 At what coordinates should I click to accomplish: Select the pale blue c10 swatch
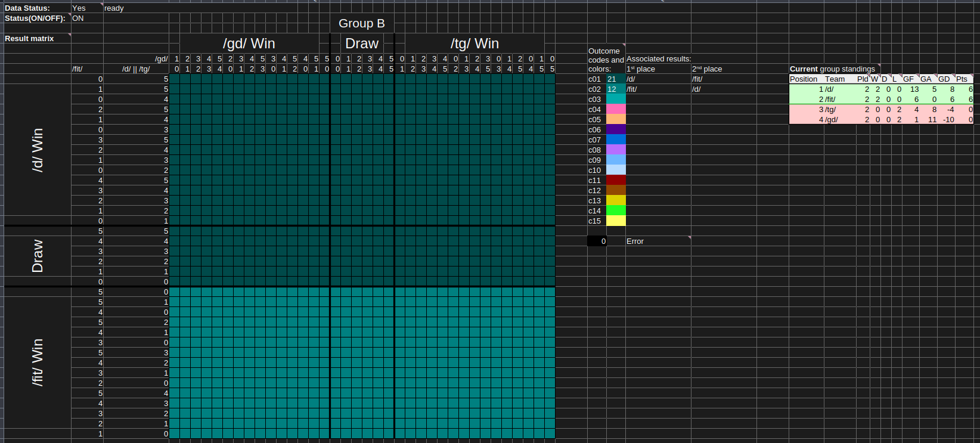pos(616,171)
